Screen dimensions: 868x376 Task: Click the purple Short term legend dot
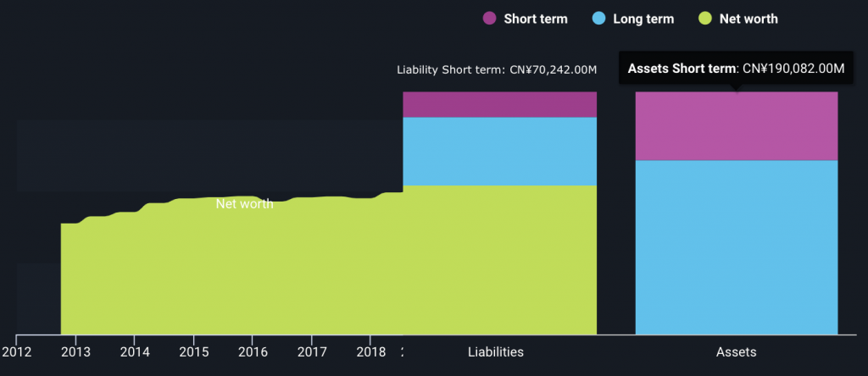tap(489, 19)
